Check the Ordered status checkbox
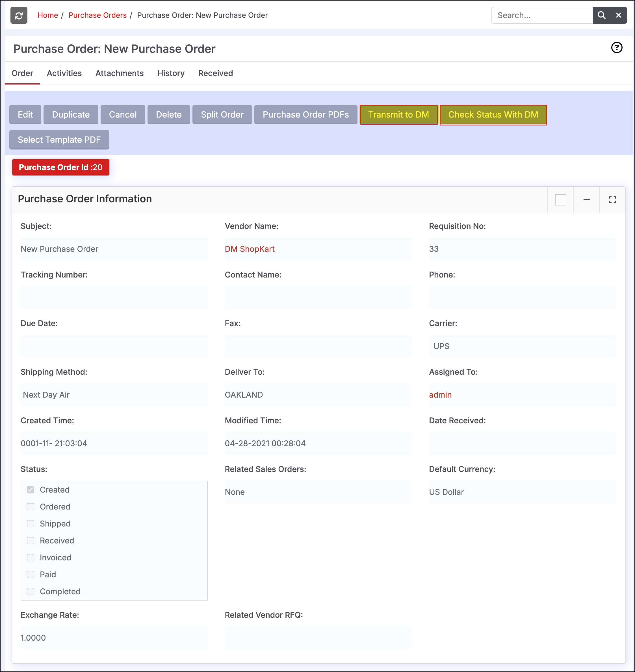This screenshot has height=672, width=635. tap(31, 506)
